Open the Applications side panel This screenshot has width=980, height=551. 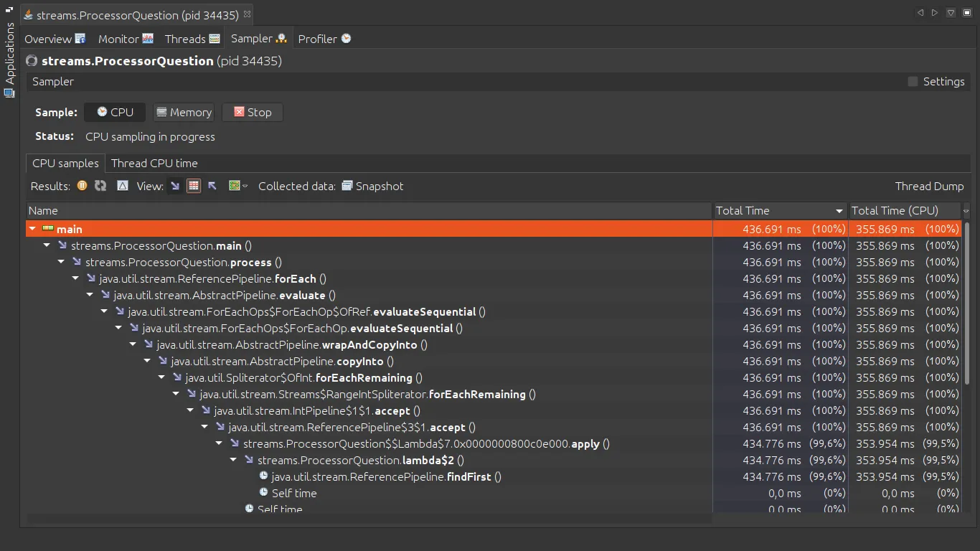tap(9, 59)
